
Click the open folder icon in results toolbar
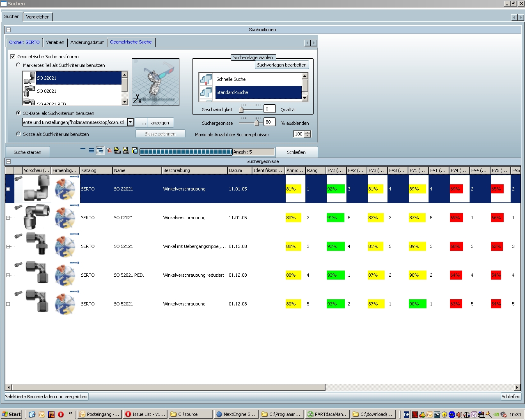[x=117, y=151]
